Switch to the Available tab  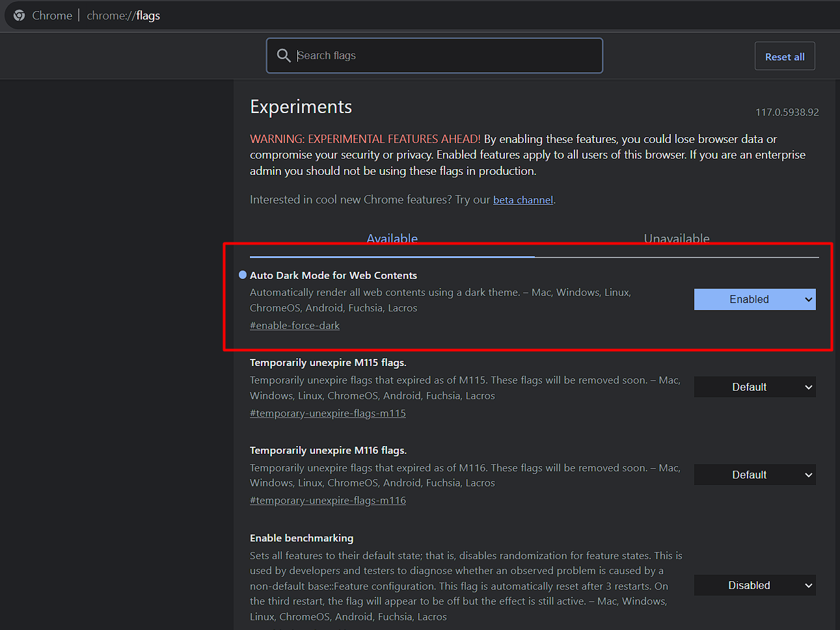point(392,239)
